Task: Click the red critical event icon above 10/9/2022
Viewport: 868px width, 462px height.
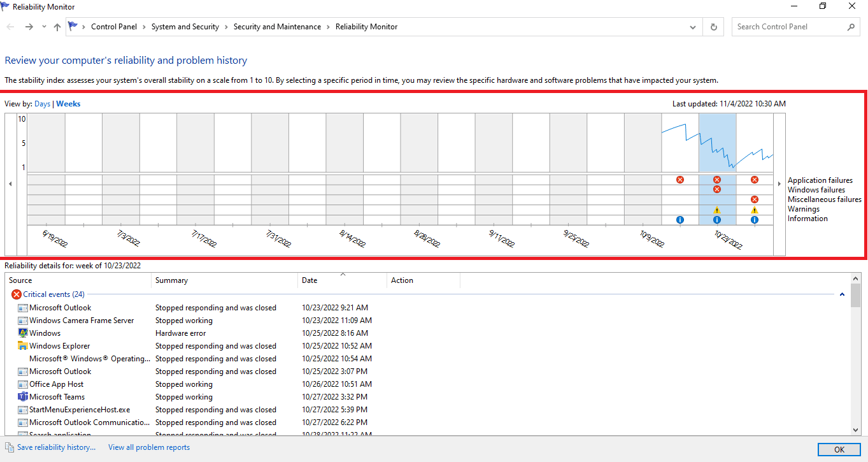Action: tap(680, 179)
